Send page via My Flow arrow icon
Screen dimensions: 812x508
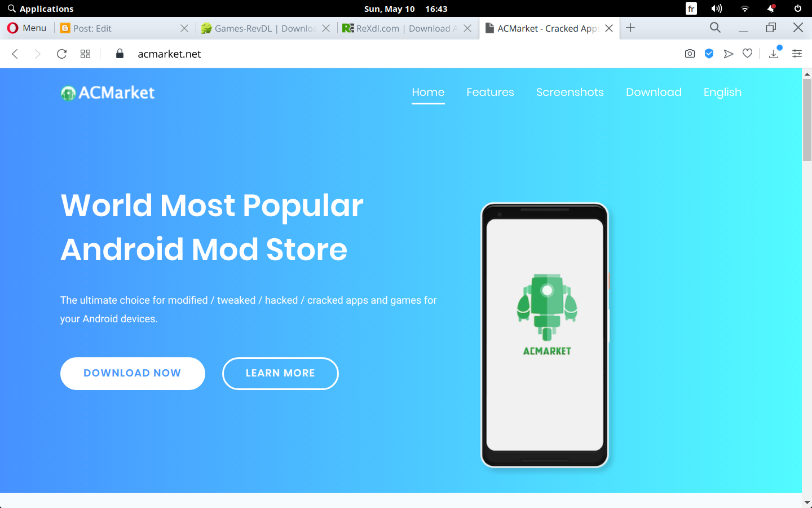729,54
